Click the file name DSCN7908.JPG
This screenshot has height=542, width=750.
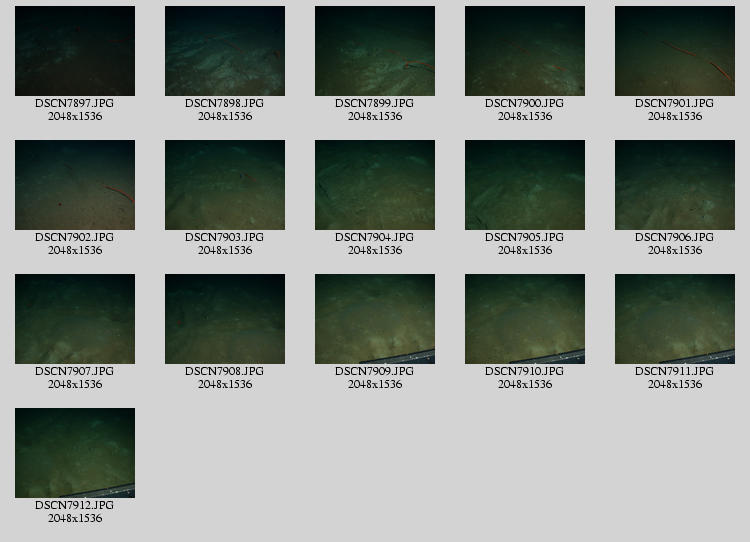coord(224,371)
